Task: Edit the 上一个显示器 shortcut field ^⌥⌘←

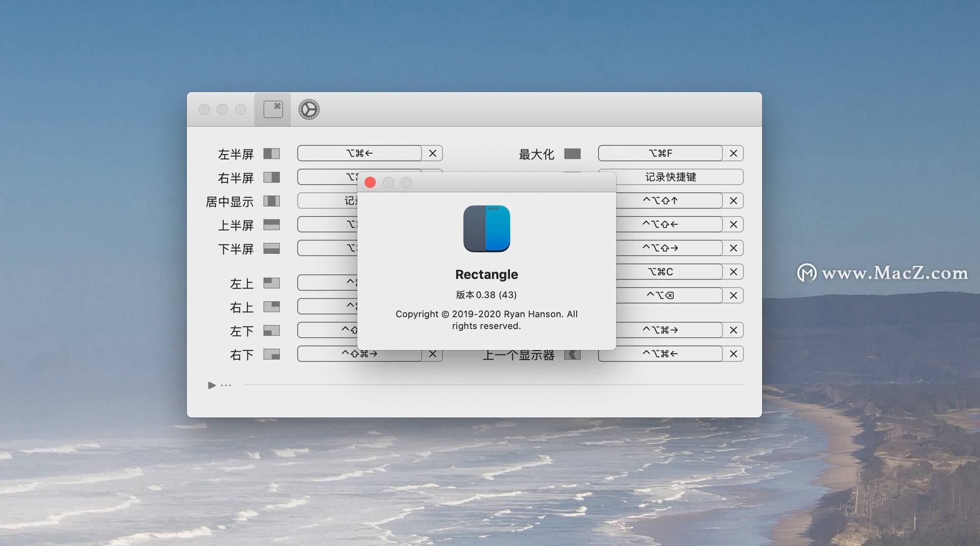Action: (x=660, y=354)
